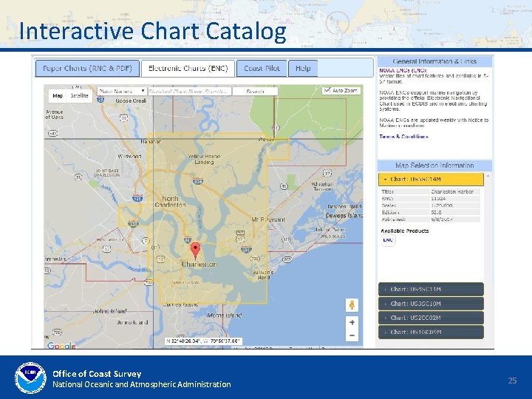Expand the bottom chart section below US2EC02M
The width and height of the screenshot is (532, 399).
pyautogui.click(x=431, y=332)
